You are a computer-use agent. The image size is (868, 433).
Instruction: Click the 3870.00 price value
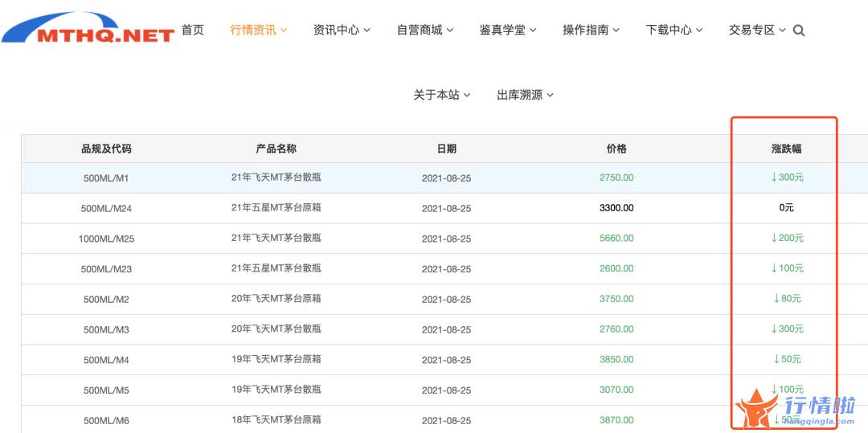(616, 421)
